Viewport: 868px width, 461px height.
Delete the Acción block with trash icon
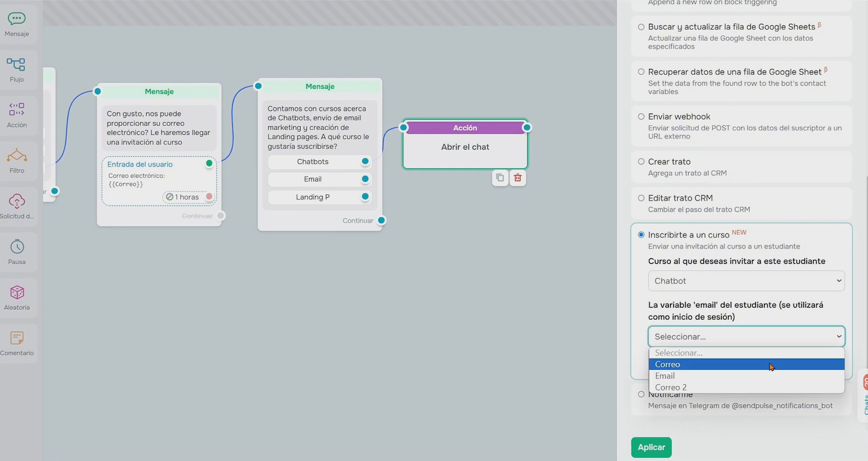coord(518,178)
